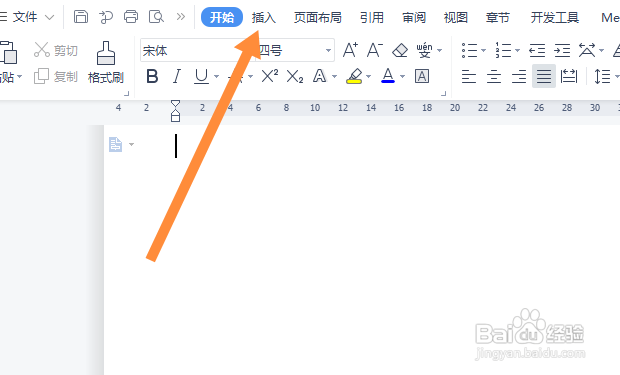The height and width of the screenshot is (375, 620).
Task: Switch to the 开始 tab
Action: 222,17
